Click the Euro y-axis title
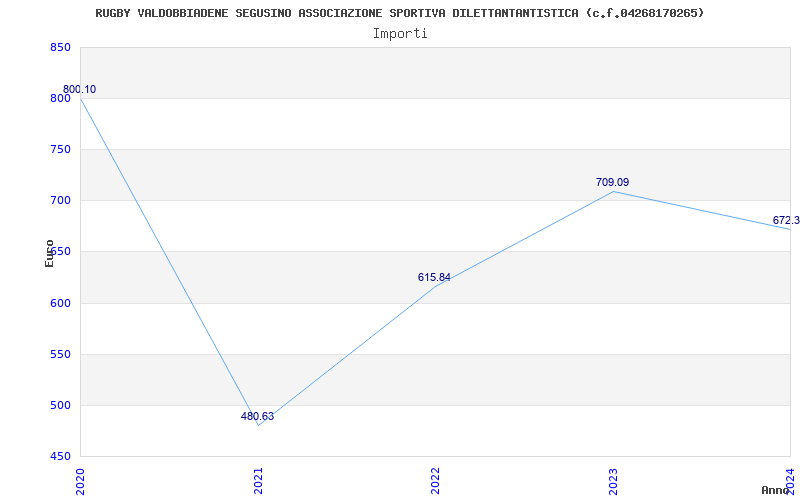 click(x=49, y=253)
